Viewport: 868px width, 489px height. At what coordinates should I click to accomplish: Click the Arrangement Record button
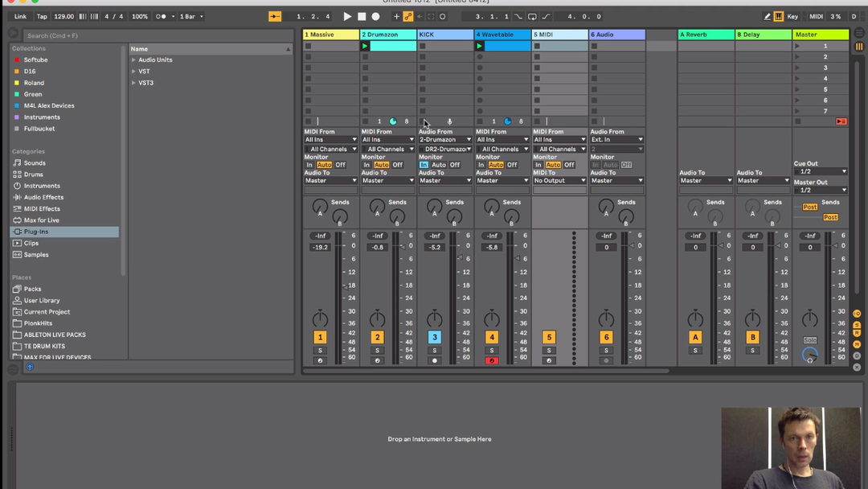(x=375, y=16)
